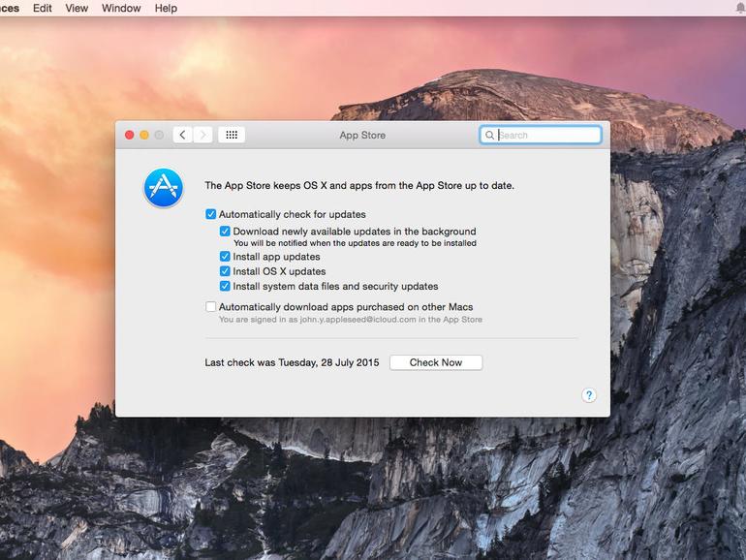Toggle Install OS X updates checkbox

coord(225,271)
